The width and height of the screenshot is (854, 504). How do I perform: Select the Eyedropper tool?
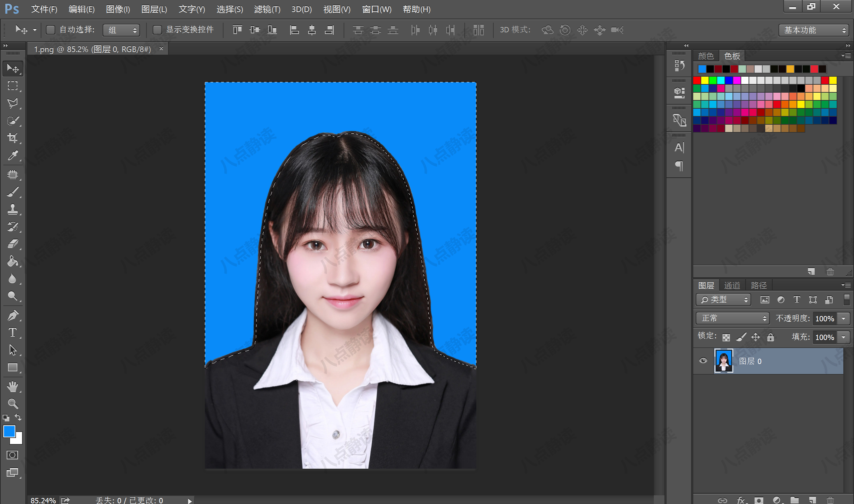click(x=13, y=155)
